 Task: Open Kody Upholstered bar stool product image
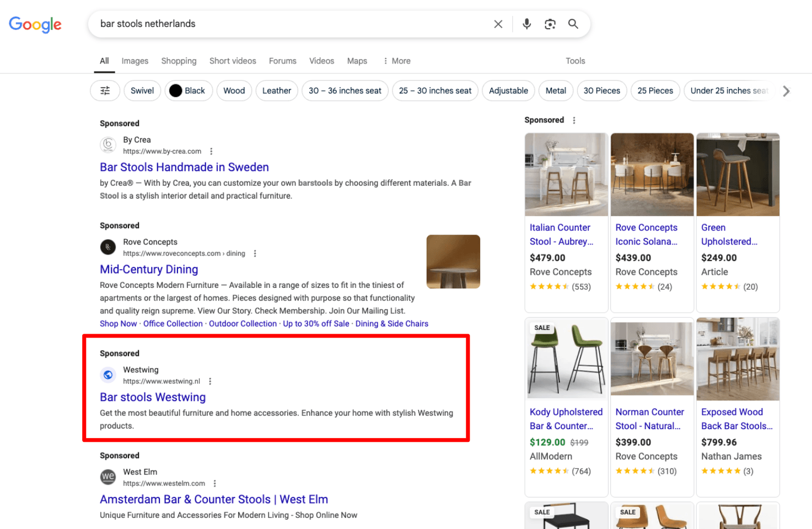[566, 359]
